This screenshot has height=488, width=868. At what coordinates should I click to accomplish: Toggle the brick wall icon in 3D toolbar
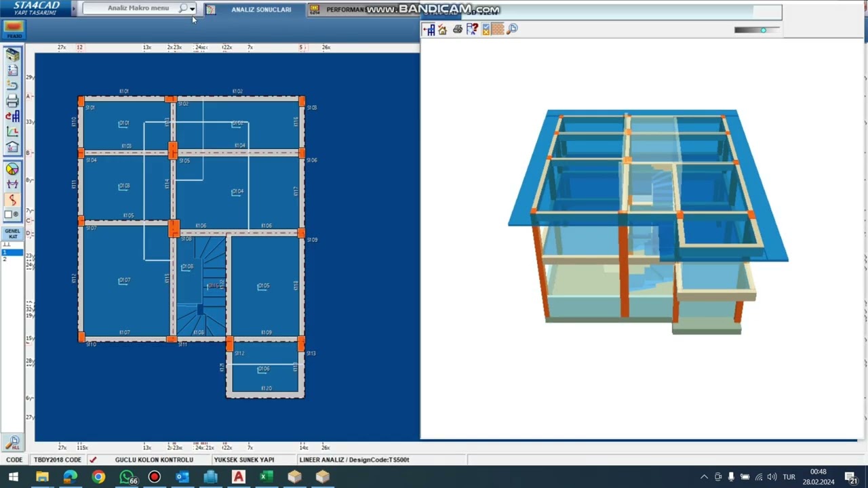[498, 29]
